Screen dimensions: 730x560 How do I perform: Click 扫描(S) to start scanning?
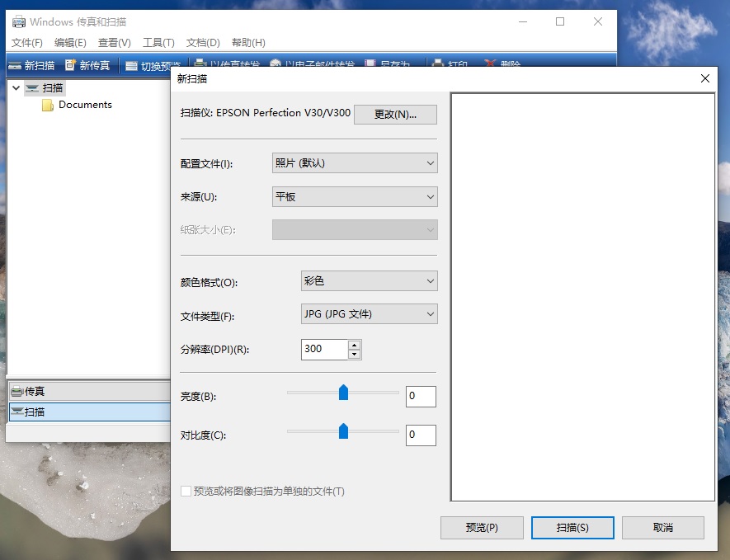572,528
